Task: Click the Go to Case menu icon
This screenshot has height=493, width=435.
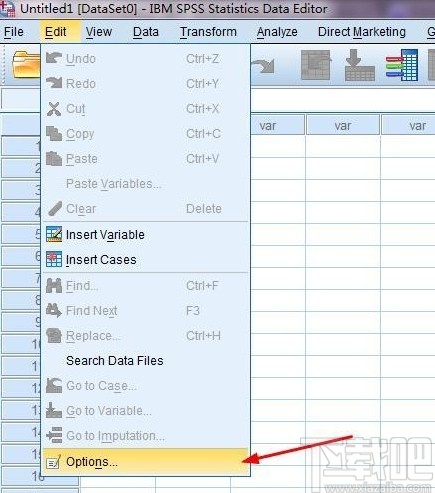Action: point(54,385)
